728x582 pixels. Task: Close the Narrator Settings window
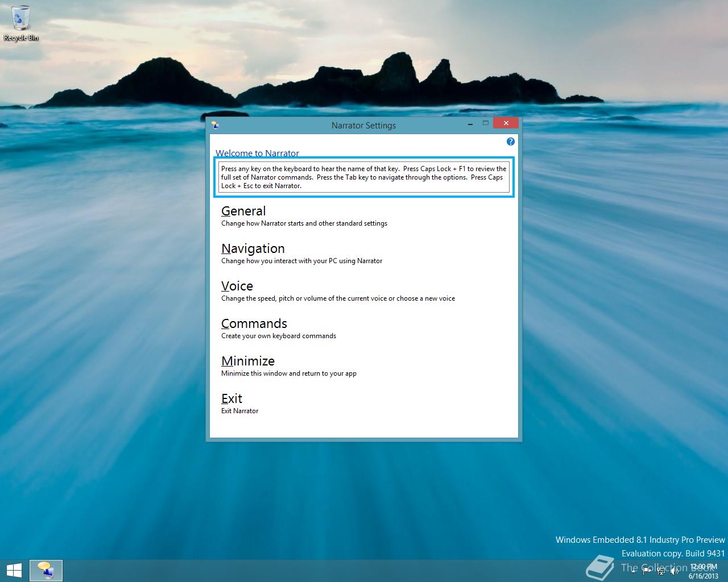point(506,123)
